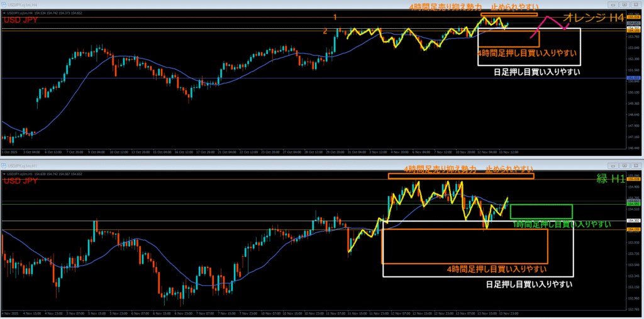
Task: Expand the triangle beside USDJPY.oj1m,H4 in chart
Action: click(4, 14)
